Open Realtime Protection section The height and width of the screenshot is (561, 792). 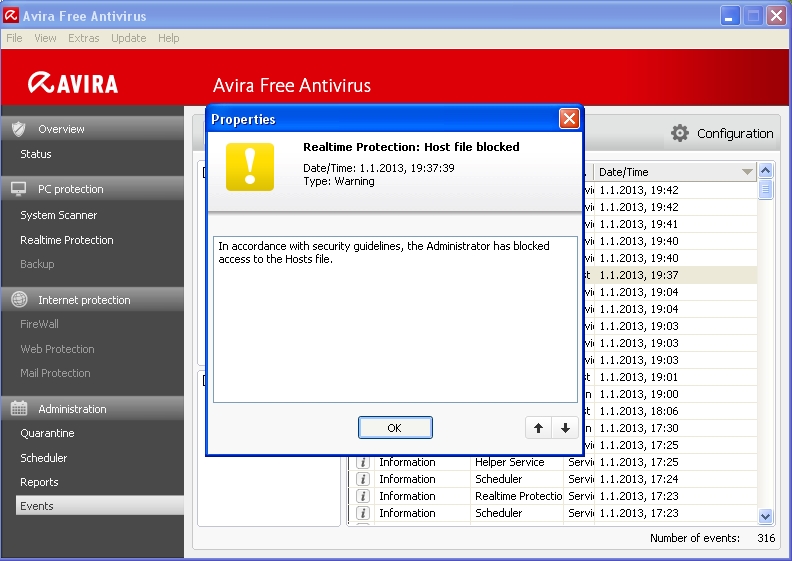click(x=67, y=240)
